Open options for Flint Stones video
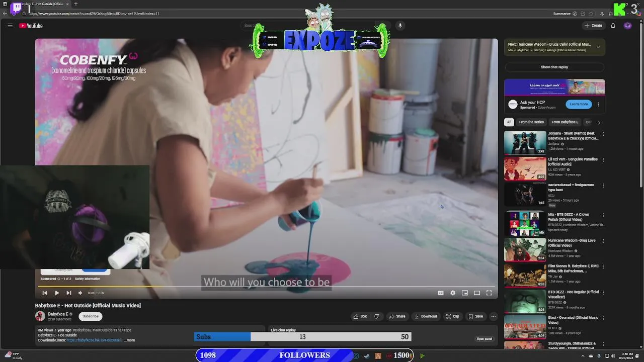644x362 pixels. pos(603,266)
